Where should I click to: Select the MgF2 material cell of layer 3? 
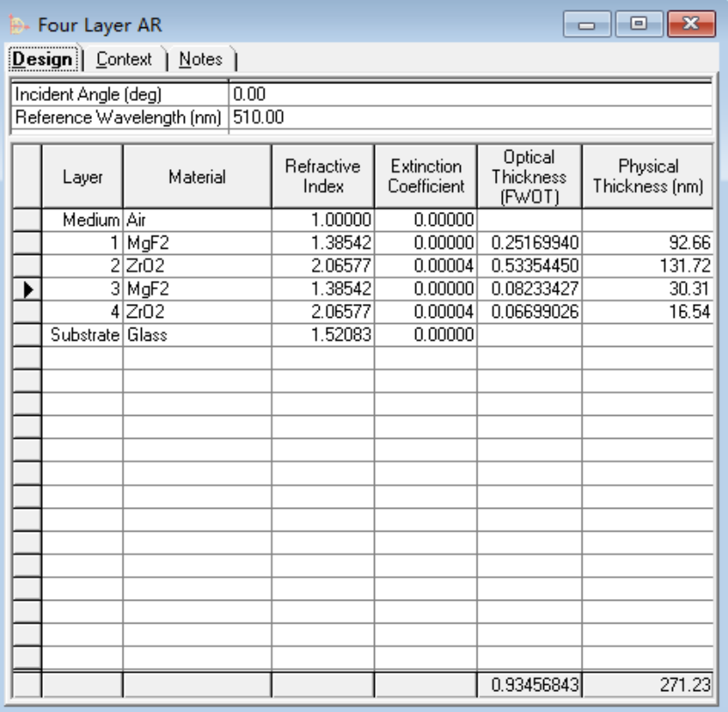(197, 289)
